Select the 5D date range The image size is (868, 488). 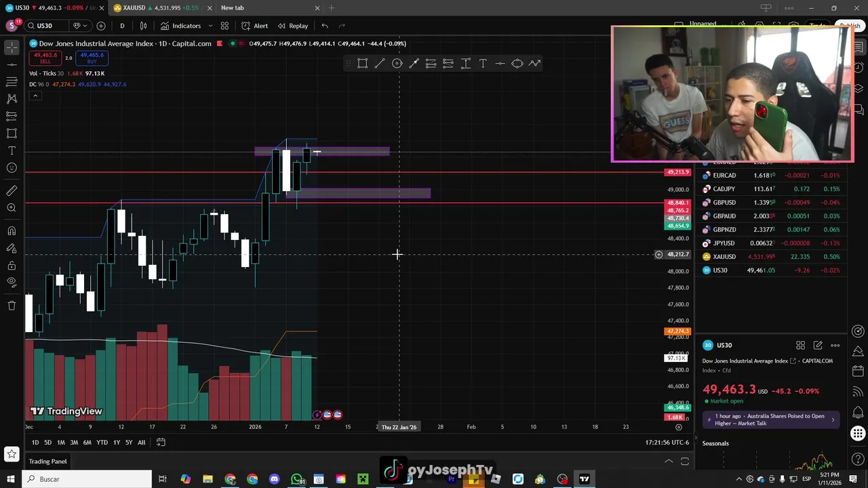[x=47, y=443]
